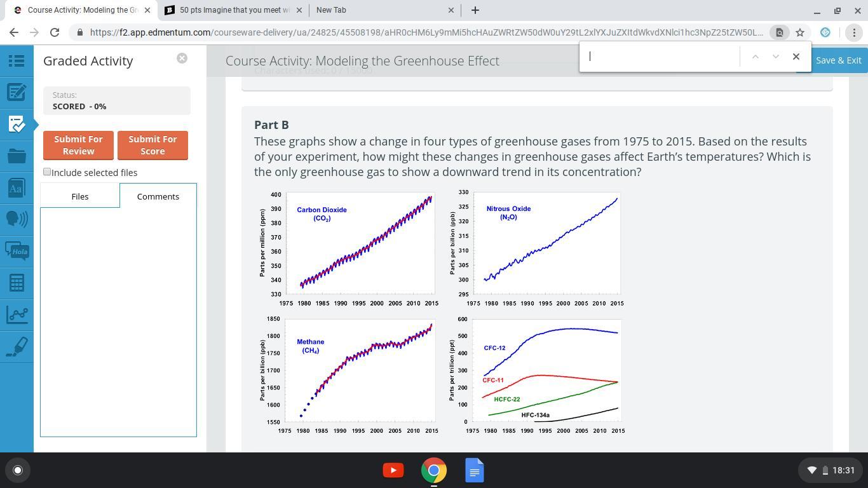This screenshot has width=868, height=488.
Task: Open a new browser tab
Action: [x=475, y=10]
